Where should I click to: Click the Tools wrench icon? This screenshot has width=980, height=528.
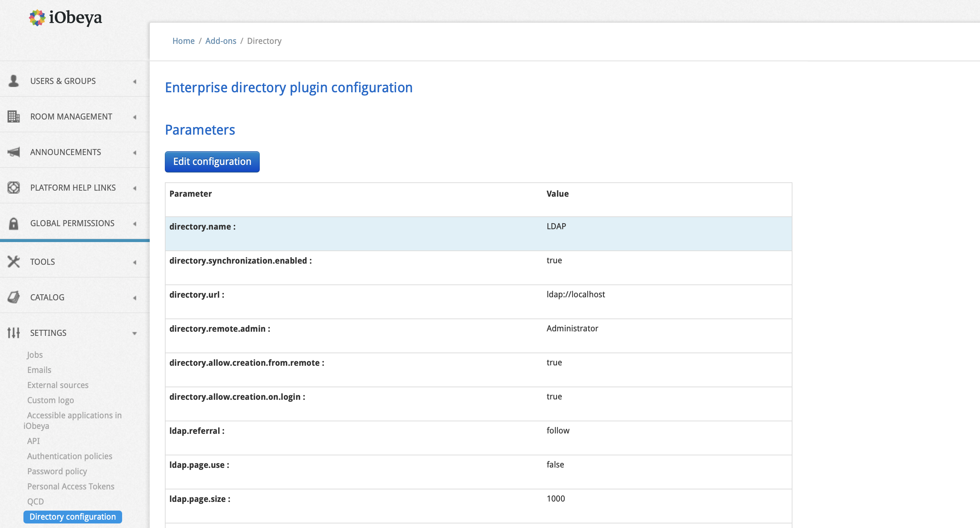click(x=14, y=262)
